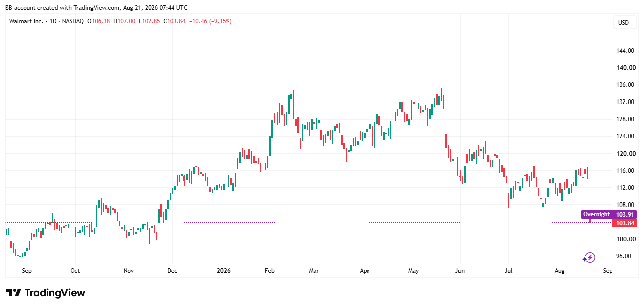Click the purple lightning flash icon
The width and height of the screenshot is (644, 308).
click(589, 258)
